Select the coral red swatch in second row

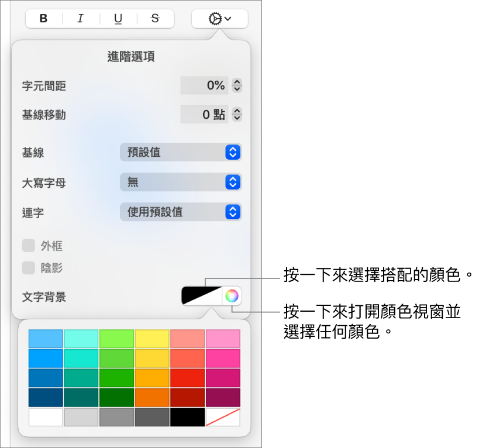188,358
